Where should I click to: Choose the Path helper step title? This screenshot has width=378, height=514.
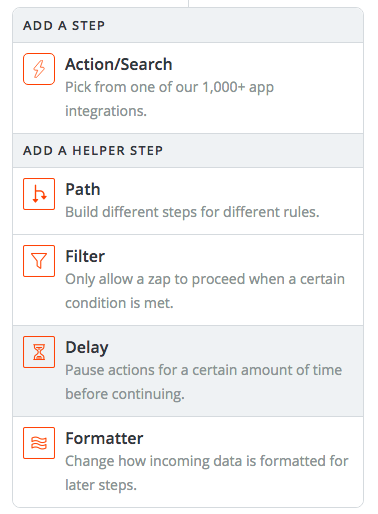click(83, 189)
